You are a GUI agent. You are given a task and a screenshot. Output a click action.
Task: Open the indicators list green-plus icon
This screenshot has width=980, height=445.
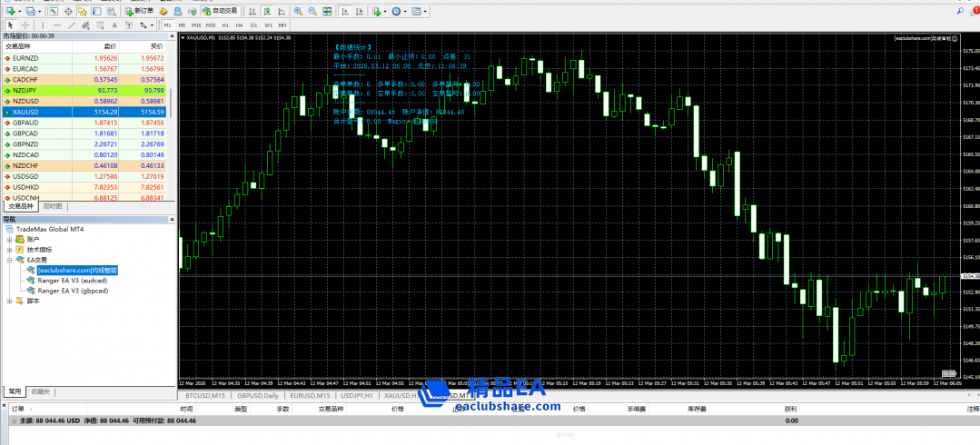[x=377, y=11]
